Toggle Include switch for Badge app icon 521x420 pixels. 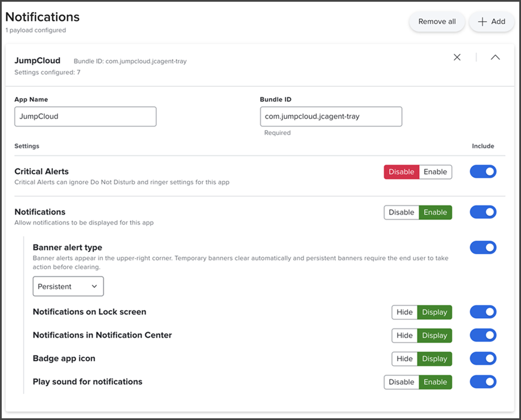pyautogui.click(x=483, y=358)
